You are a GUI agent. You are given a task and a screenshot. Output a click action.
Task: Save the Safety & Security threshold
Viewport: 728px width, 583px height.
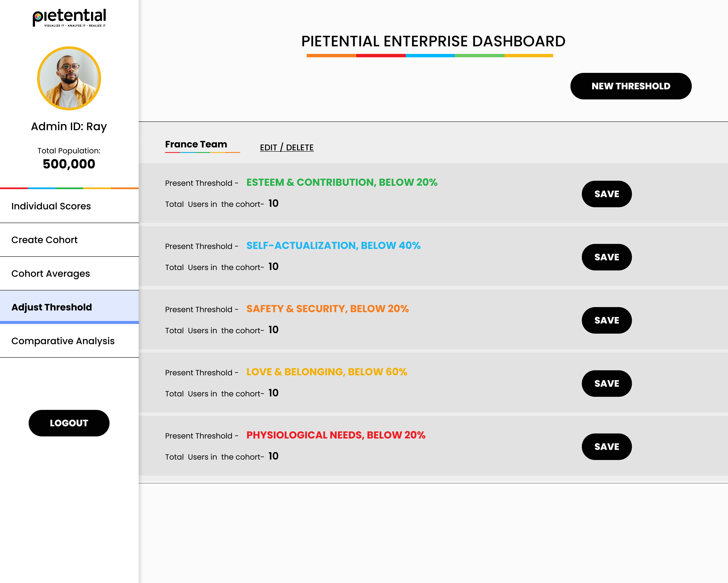click(x=606, y=320)
